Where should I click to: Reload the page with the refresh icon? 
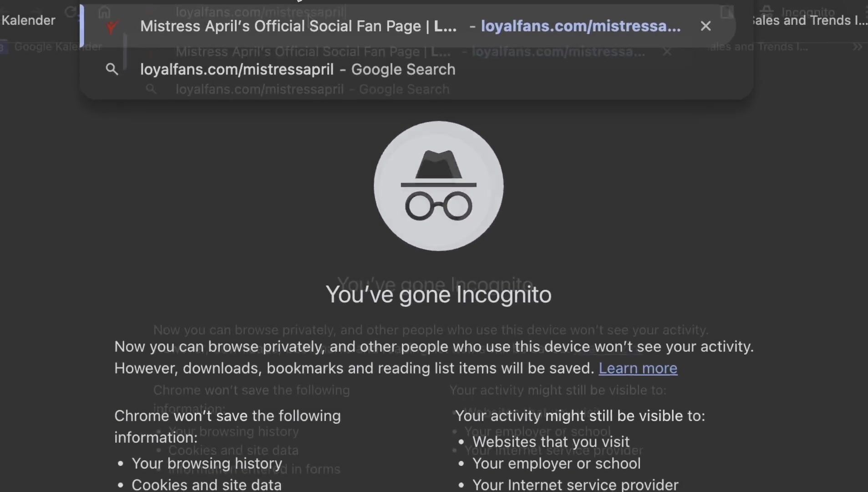tap(71, 12)
